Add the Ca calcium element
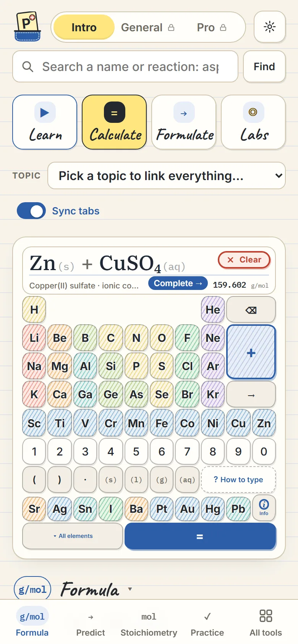Screen dimensions: 298x644 click(60, 394)
